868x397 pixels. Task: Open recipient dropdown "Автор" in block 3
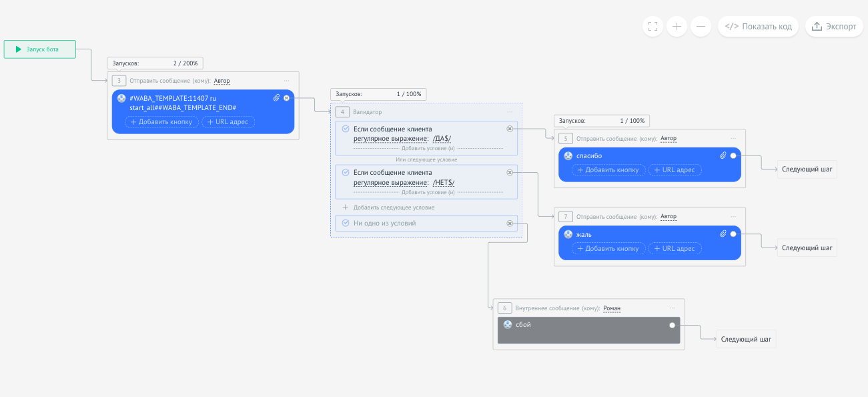point(222,81)
